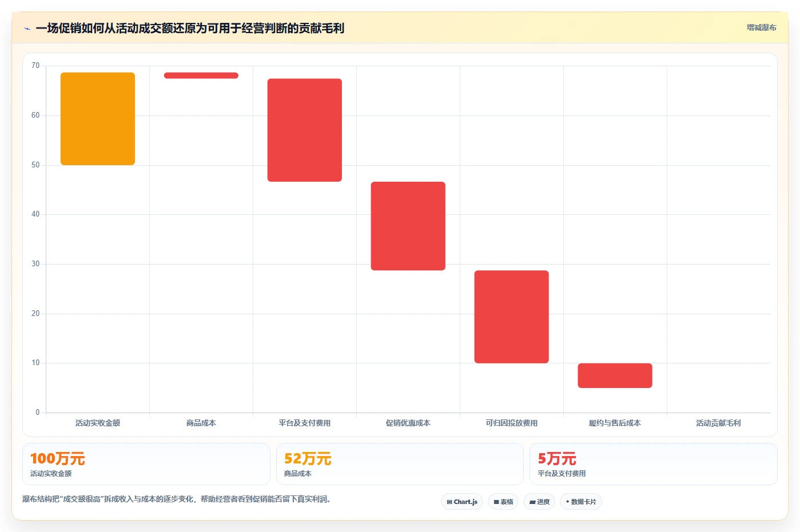Select the Chart.js chip
The image size is (800, 532).
tap(462, 502)
